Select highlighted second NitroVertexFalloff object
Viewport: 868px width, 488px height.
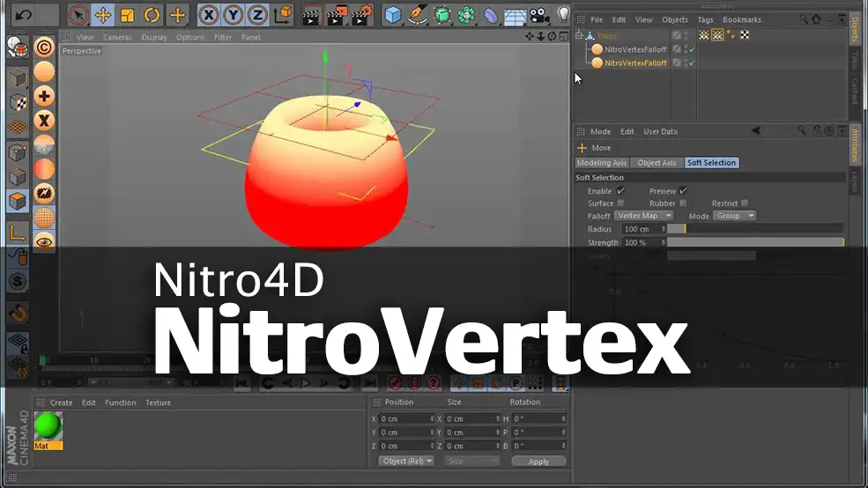[x=635, y=63]
